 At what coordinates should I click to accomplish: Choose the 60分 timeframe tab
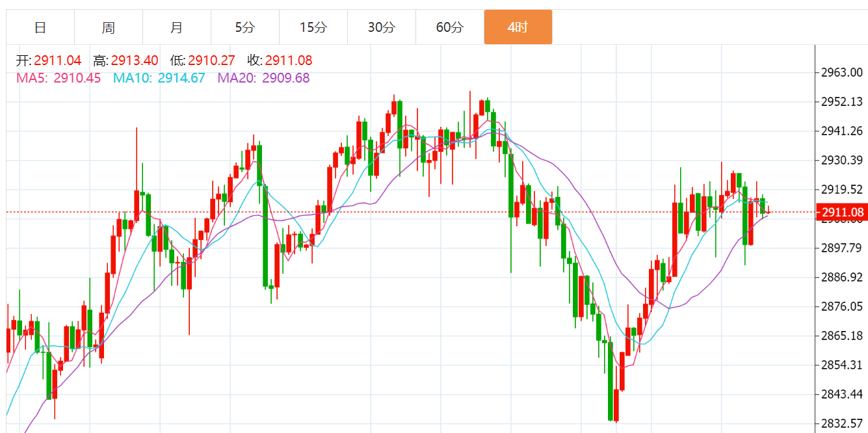click(x=450, y=27)
